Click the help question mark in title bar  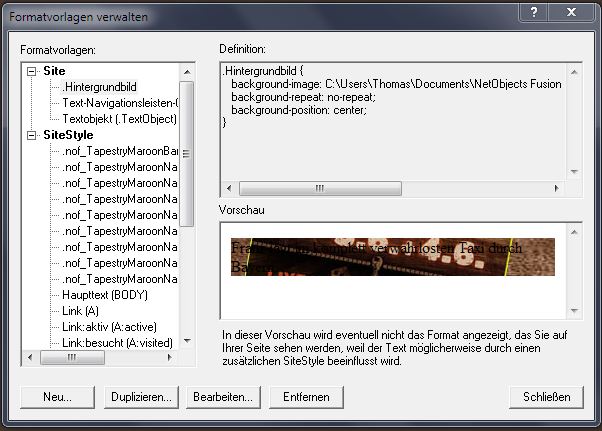(x=536, y=11)
